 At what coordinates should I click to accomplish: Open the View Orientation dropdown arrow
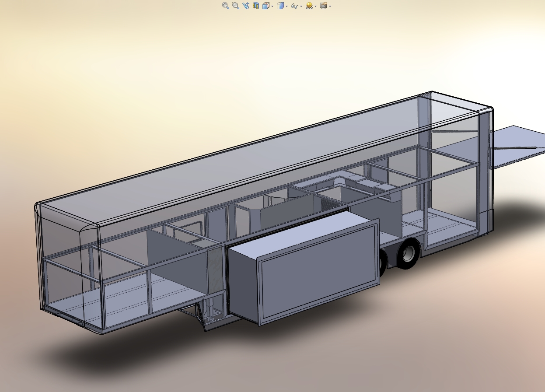click(x=272, y=6)
